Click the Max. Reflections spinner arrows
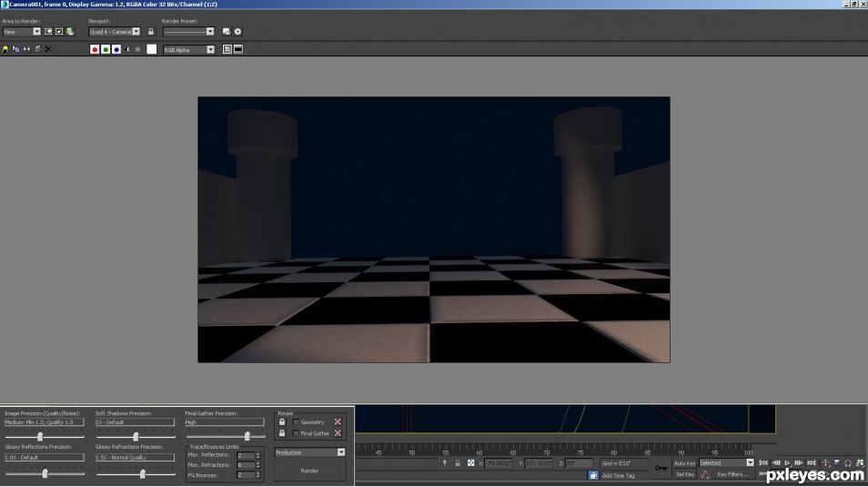Viewport: 868px width, 487px height. 258,455
